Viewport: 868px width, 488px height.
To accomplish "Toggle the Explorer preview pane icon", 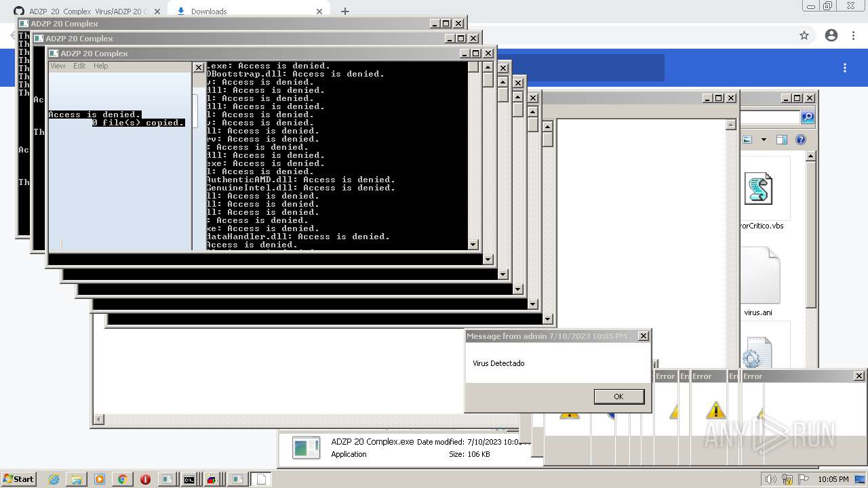I will click(781, 140).
